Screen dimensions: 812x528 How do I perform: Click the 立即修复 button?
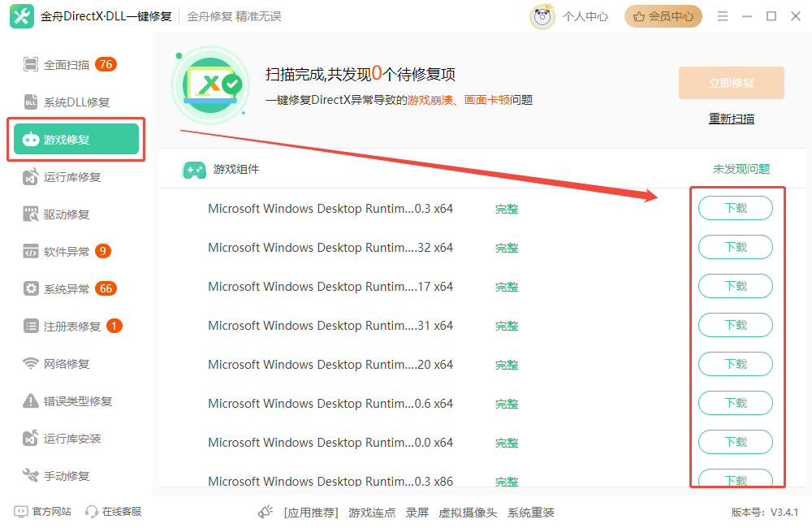(732, 83)
